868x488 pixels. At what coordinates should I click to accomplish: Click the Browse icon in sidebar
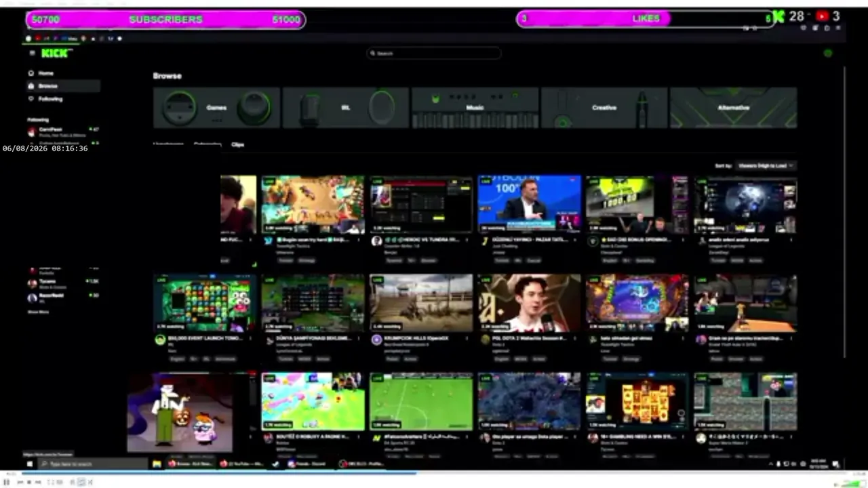(31, 86)
